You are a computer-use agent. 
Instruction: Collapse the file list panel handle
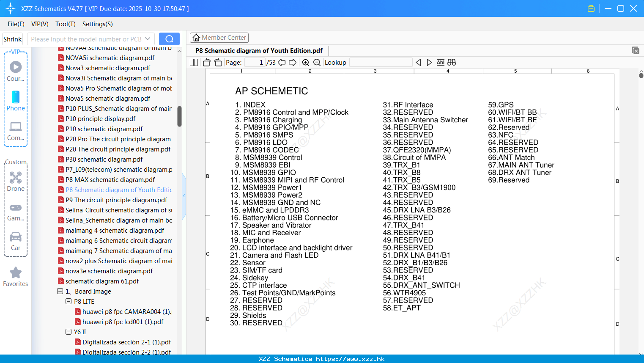[184, 196]
